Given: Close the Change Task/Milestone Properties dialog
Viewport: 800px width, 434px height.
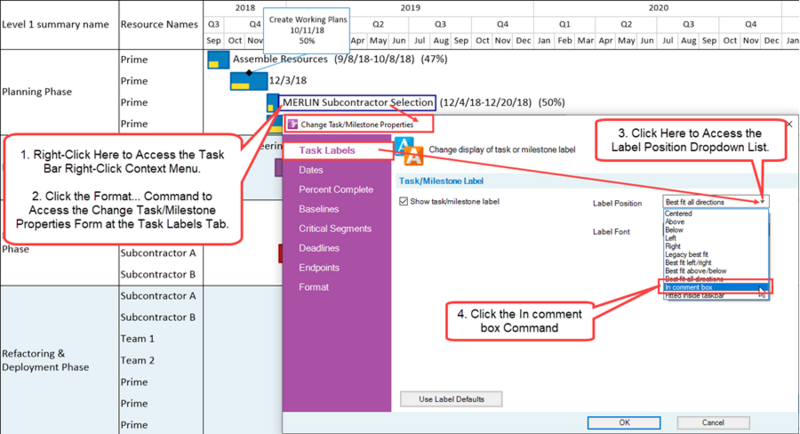Looking at the screenshot, I should coord(790,124).
